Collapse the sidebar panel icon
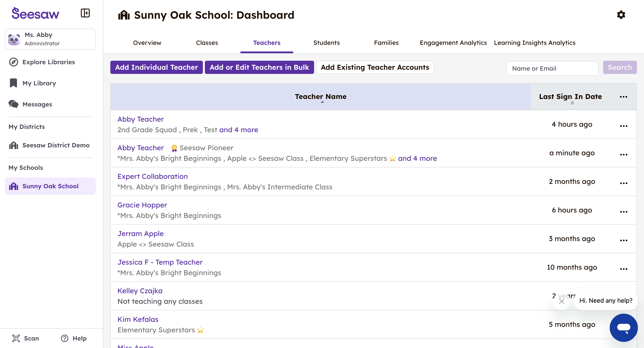The image size is (644, 348). tap(85, 13)
